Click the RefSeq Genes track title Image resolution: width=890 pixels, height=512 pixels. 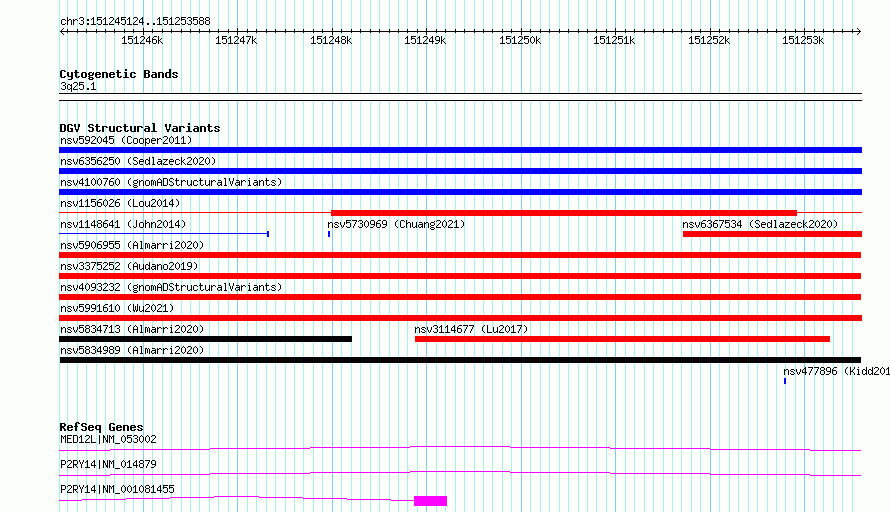[x=102, y=427]
